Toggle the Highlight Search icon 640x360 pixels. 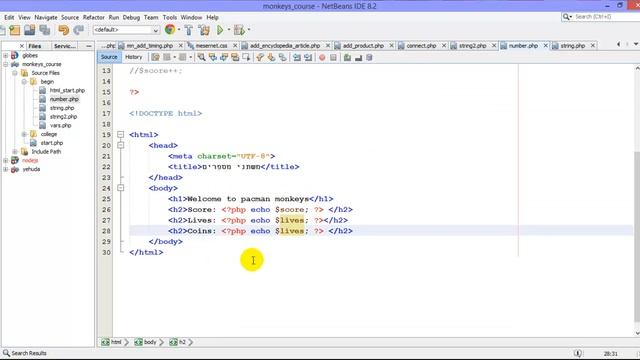pyautogui.click(x=235, y=58)
